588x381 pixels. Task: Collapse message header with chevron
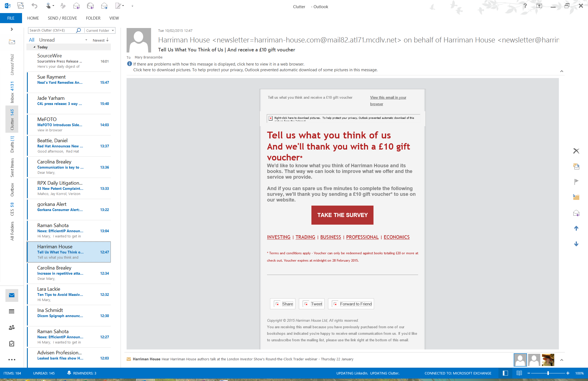[x=562, y=71]
